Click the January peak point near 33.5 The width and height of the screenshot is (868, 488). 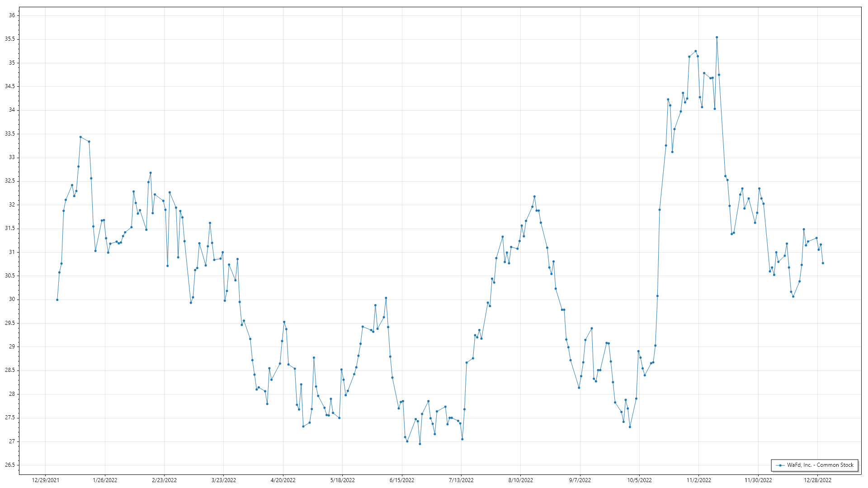pos(80,137)
